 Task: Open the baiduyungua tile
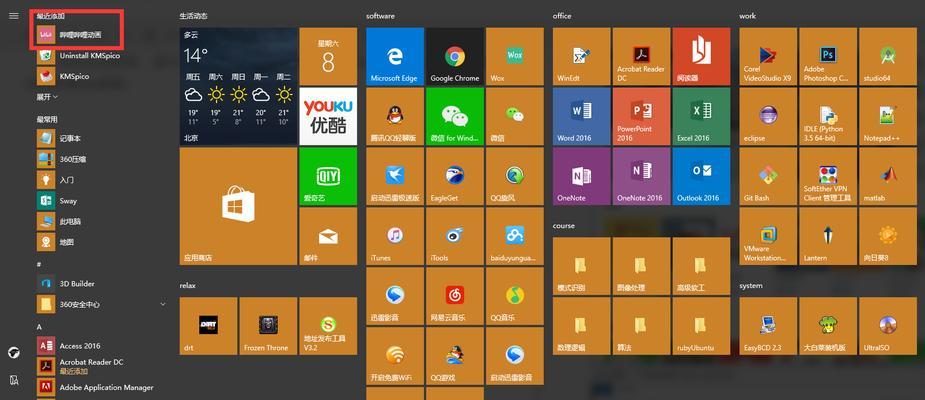[514, 236]
